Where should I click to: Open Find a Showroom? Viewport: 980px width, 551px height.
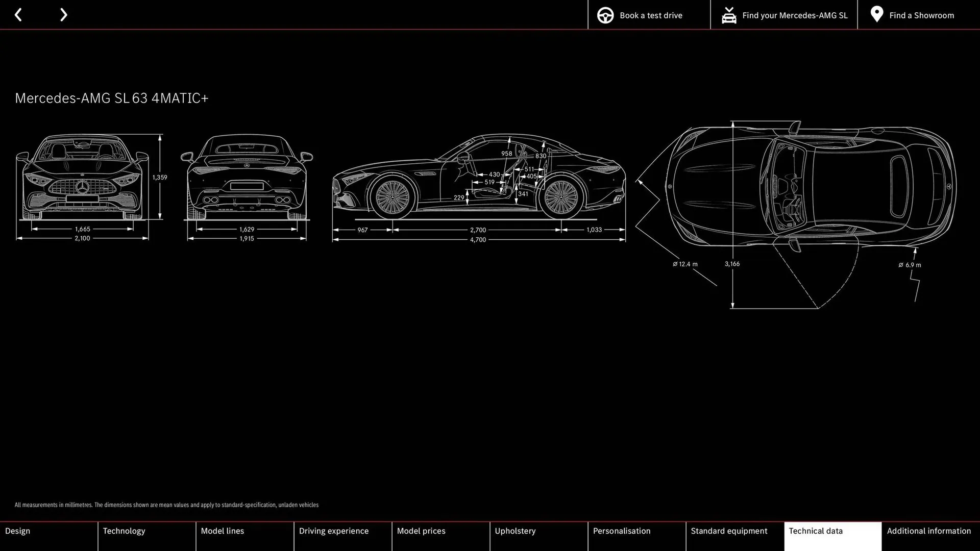(x=921, y=15)
